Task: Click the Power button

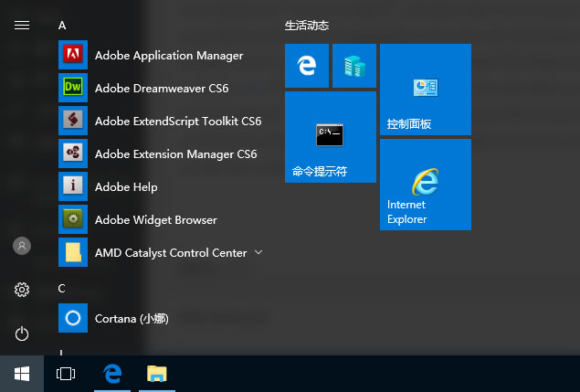Action: pos(22,334)
